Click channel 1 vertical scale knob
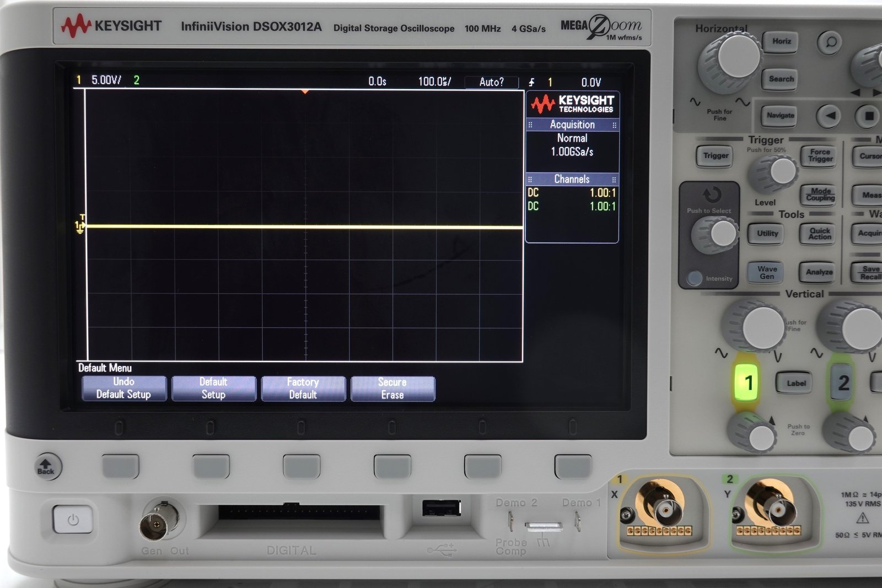882x588 pixels. [x=754, y=326]
